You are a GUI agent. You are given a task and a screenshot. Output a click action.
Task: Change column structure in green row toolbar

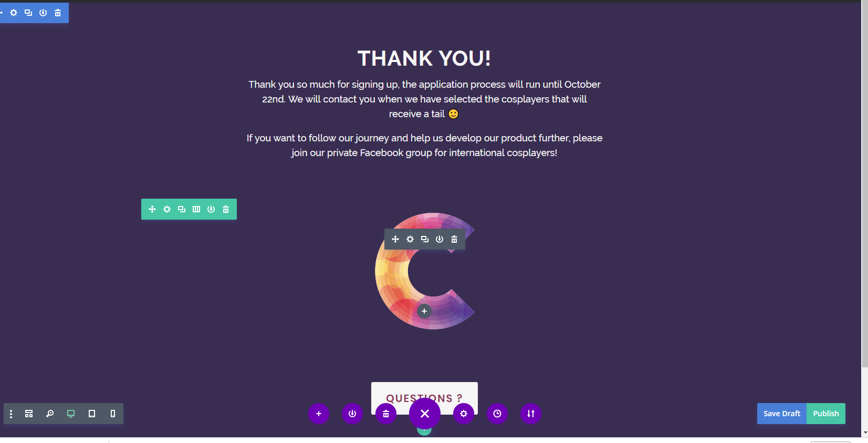click(x=196, y=209)
